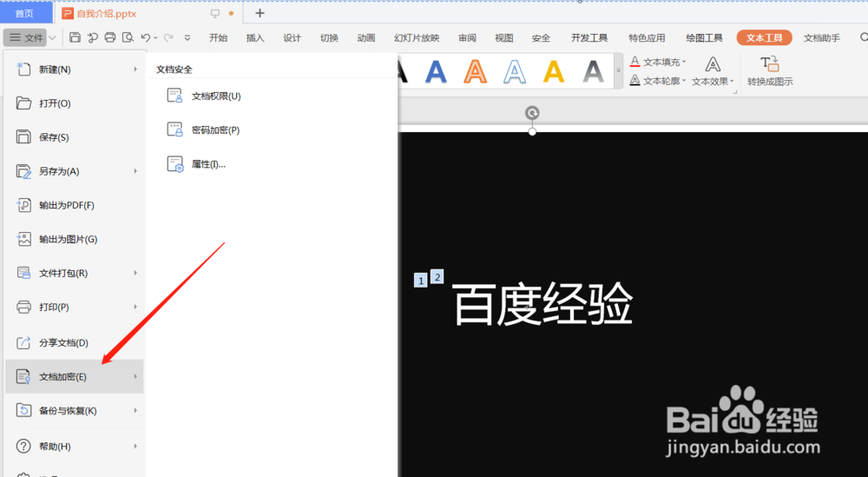The width and height of the screenshot is (868, 477).
Task: Click the monitor icon on document tab
Action: [214, 13]
